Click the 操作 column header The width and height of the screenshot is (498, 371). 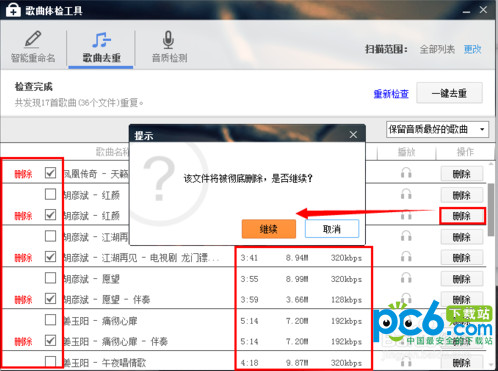(x=465, y=152)
